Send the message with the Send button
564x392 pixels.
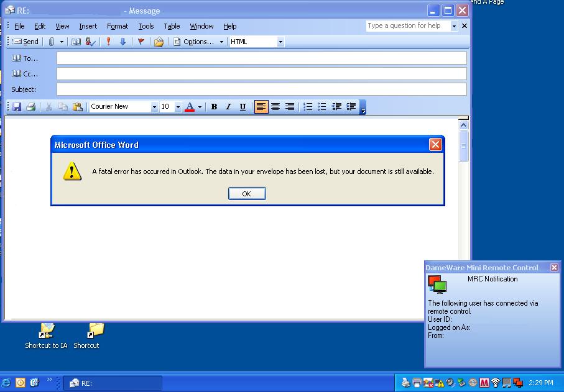click(x=25, y=42)
